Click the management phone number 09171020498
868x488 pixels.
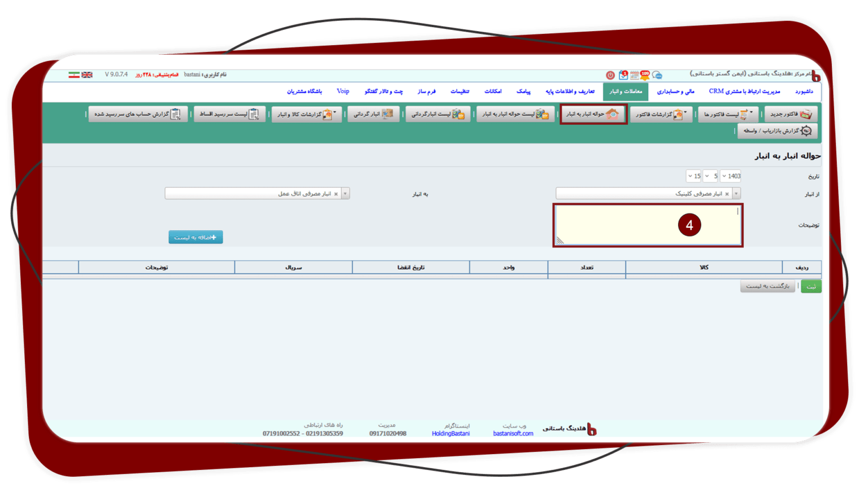pyautogui.click(x=388, y=434)
